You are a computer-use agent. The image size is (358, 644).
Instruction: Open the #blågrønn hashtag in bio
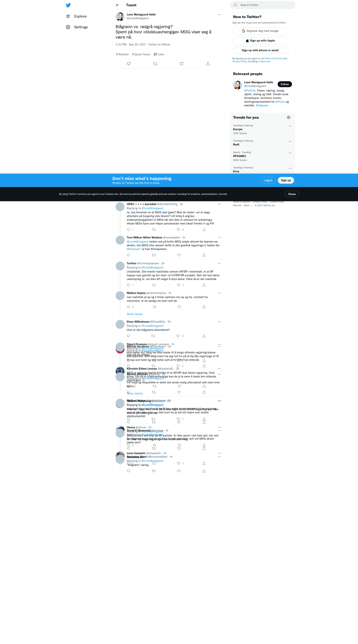[x=262, y=105]
